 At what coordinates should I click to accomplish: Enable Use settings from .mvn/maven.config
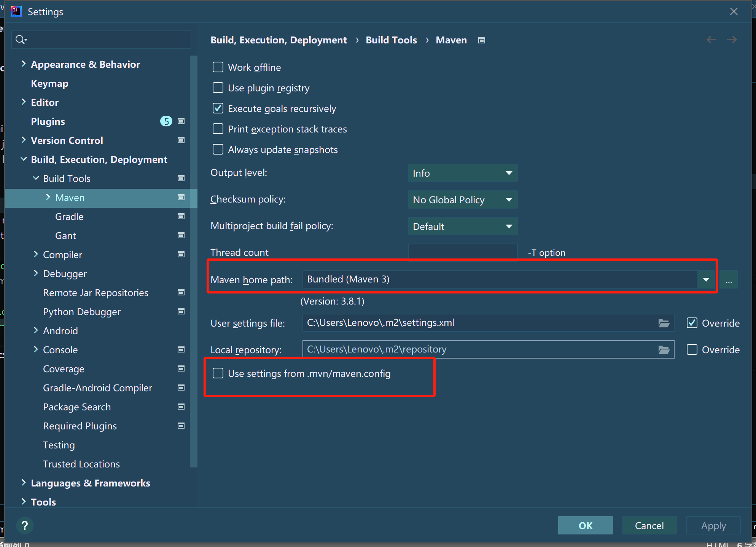point(218,373)
